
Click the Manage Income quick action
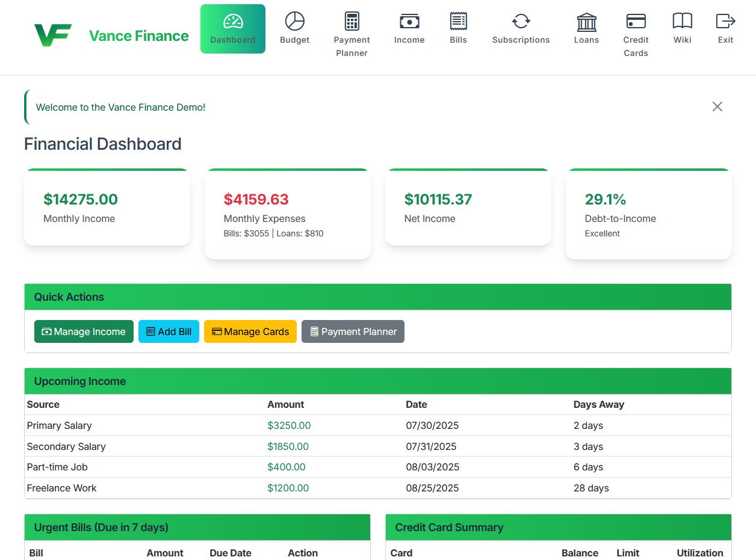84,331
